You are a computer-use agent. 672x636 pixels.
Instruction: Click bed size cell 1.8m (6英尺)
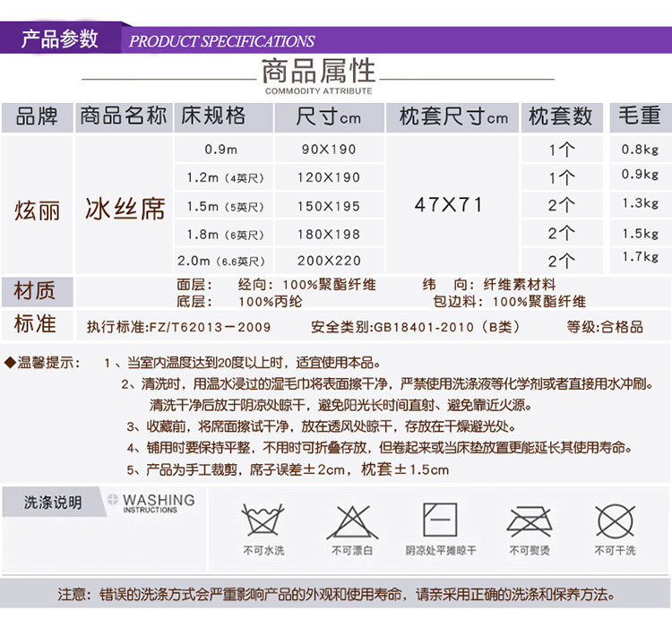[x=226, y=235]
